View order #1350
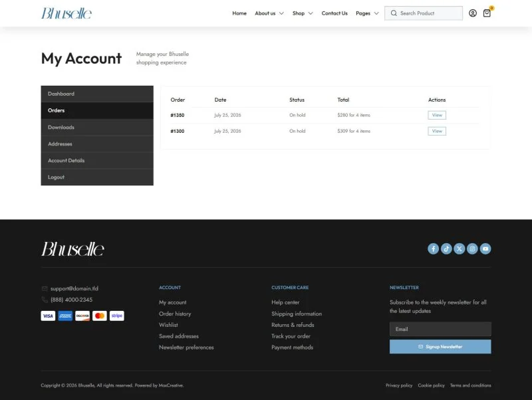 coord(437,115)
